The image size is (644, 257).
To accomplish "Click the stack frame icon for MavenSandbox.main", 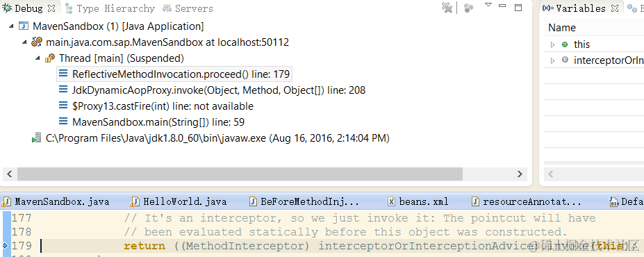I will (63, 122).
